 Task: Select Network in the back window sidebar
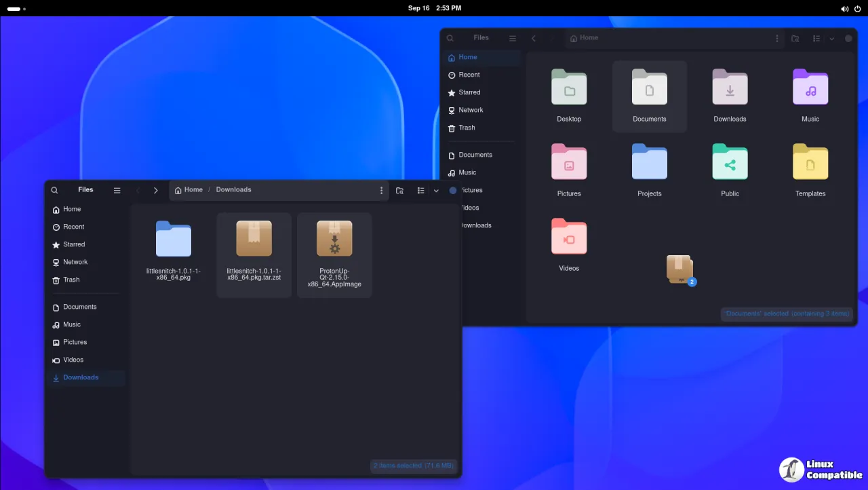click(x=482, y=110)
